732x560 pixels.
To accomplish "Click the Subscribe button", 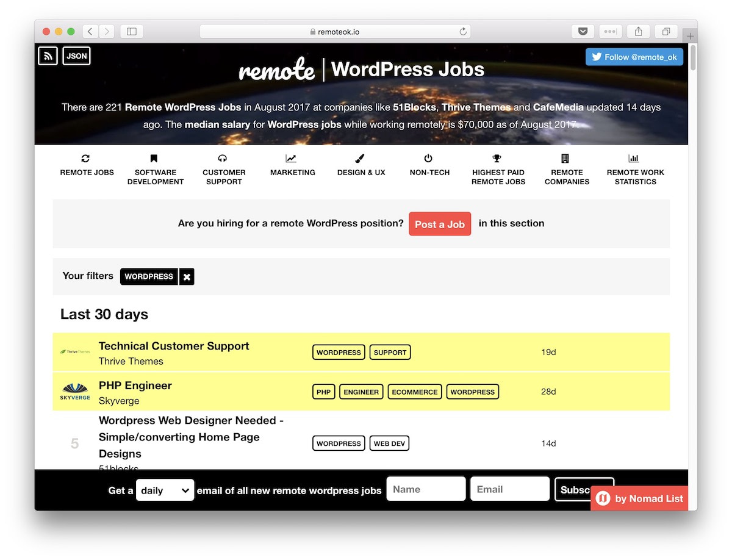I will [579, 489].
